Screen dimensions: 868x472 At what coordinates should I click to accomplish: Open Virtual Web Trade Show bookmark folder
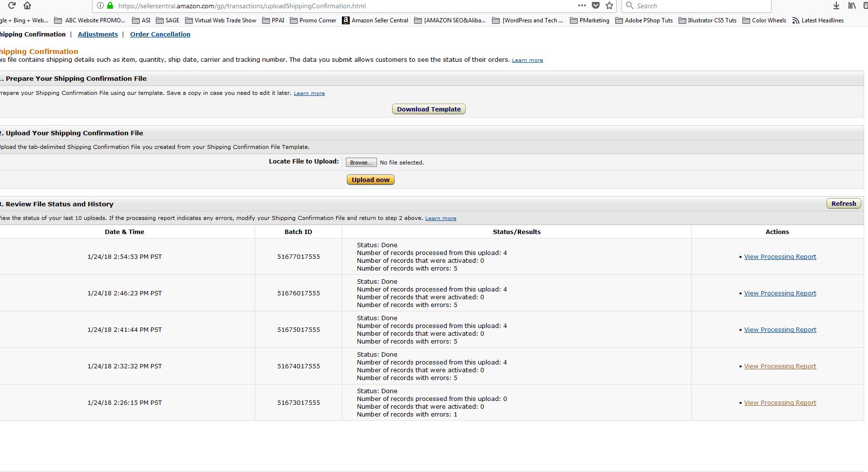pos(221,20)
